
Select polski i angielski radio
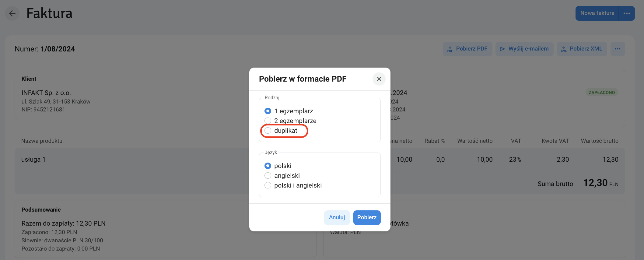click(x=268, y=185)
